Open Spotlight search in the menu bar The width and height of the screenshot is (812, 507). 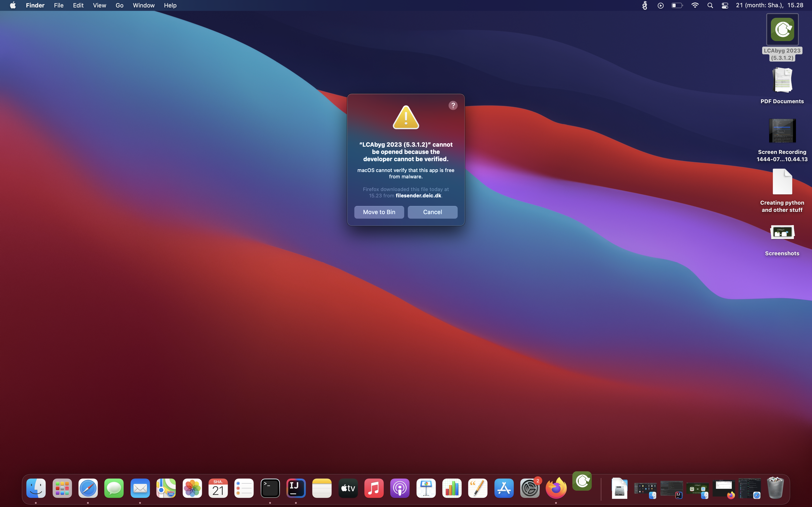[x=710, y=5]
